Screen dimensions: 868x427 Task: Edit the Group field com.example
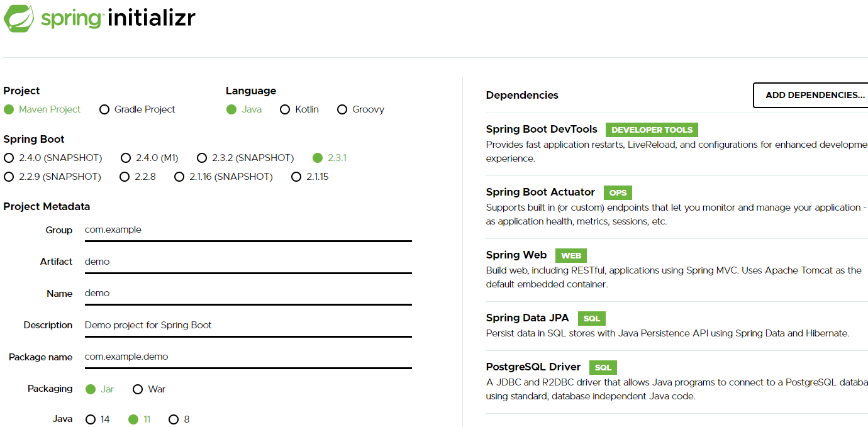click(x=248, y=230)
